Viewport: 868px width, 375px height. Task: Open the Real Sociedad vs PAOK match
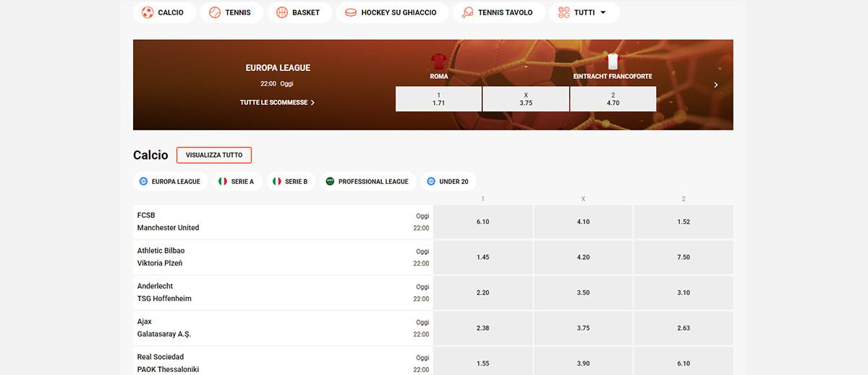(x=283, y=362)
